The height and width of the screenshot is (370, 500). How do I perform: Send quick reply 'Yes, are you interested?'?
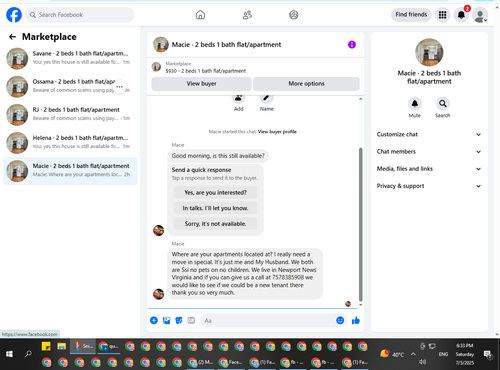[x=215, y=193]
